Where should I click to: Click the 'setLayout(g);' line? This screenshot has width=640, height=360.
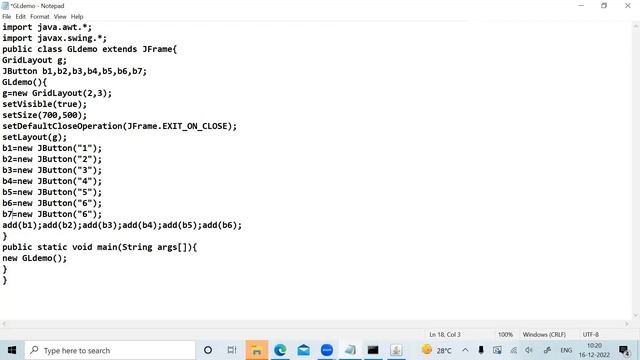point(34,137)
